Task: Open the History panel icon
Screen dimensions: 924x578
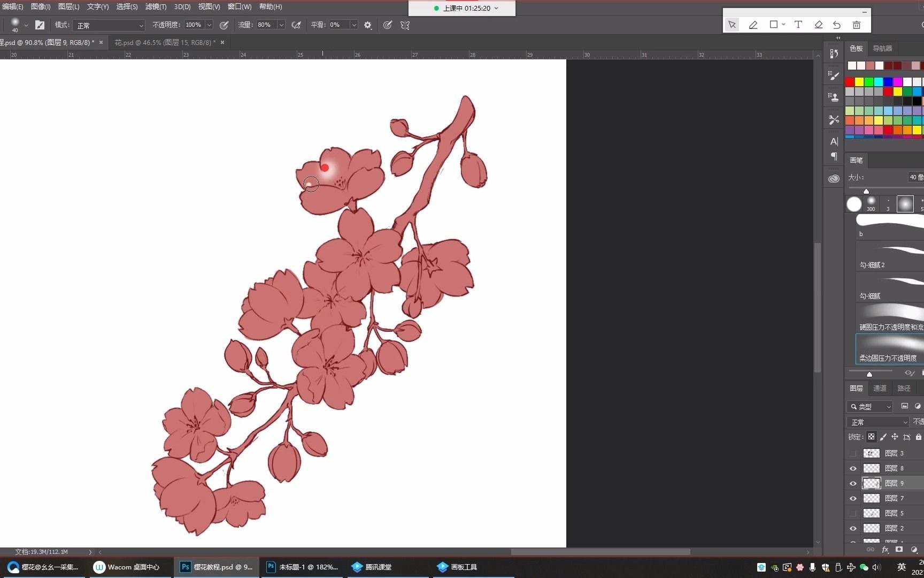Action: [x=834, y=54]
